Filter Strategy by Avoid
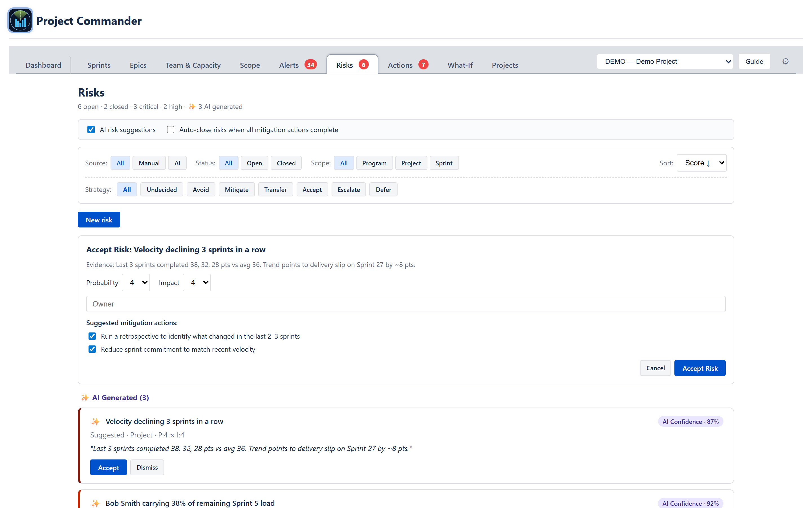This screenshot has height=508, width=812. click(201, 189)
